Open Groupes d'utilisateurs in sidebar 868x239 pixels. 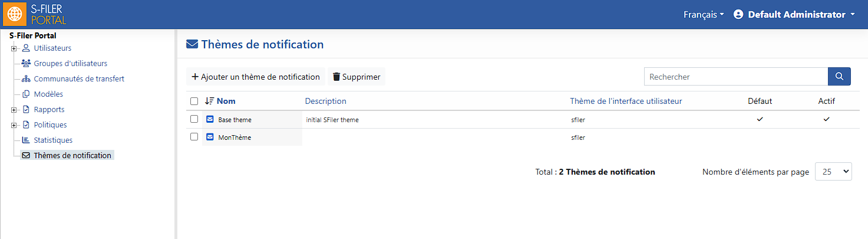click(71, 63)
